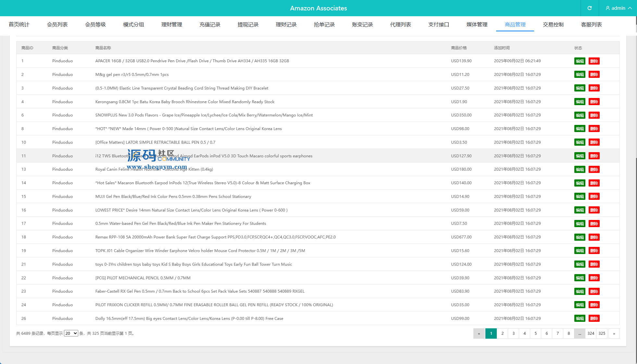This screenshot has height=364, width=637.
Task: Select page 324 in pagination
Action: (591, 334)
